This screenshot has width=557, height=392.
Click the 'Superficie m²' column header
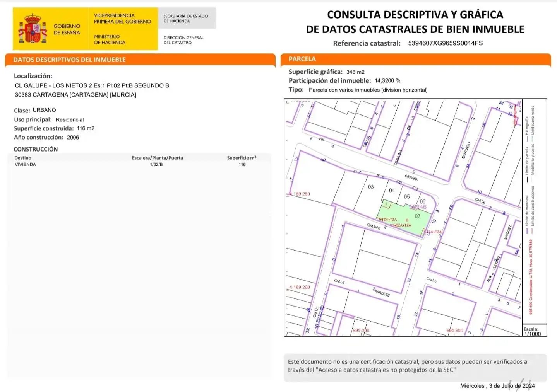tap(242, 158)
